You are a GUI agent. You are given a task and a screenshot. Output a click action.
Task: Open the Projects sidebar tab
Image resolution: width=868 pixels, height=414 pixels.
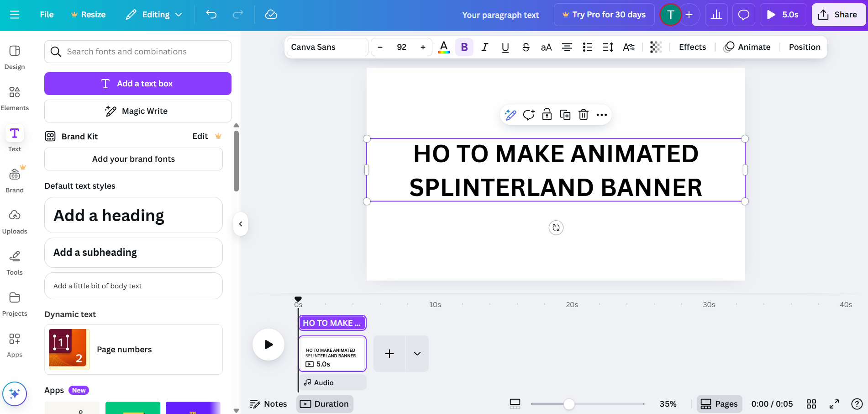(x=15, y=304)
